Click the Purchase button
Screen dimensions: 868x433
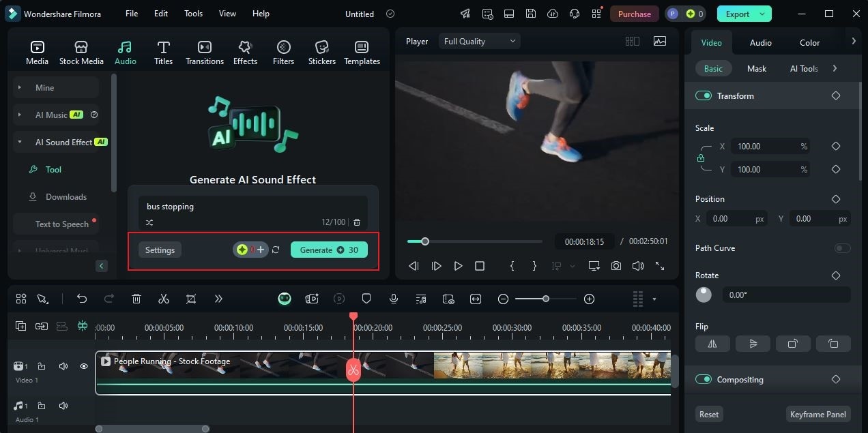tap(635, 14)
